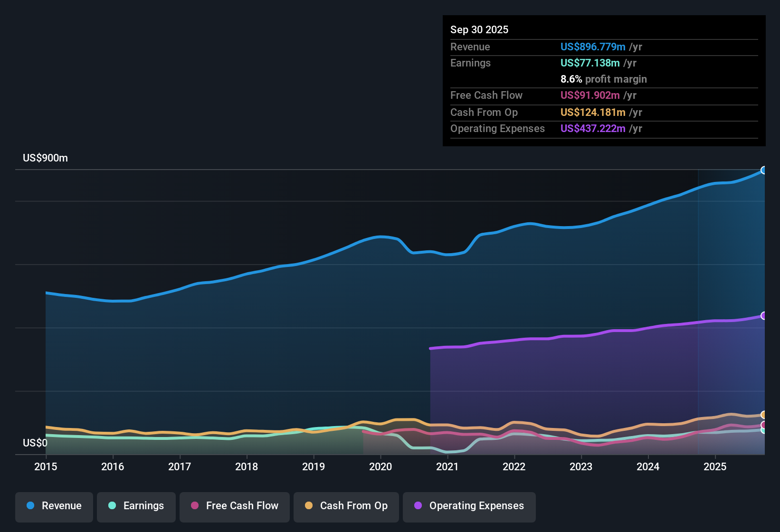This screenshot has height=532, width=780.
Task: Toggle Operating Expenses series visibility
Action: coord(469,506)
